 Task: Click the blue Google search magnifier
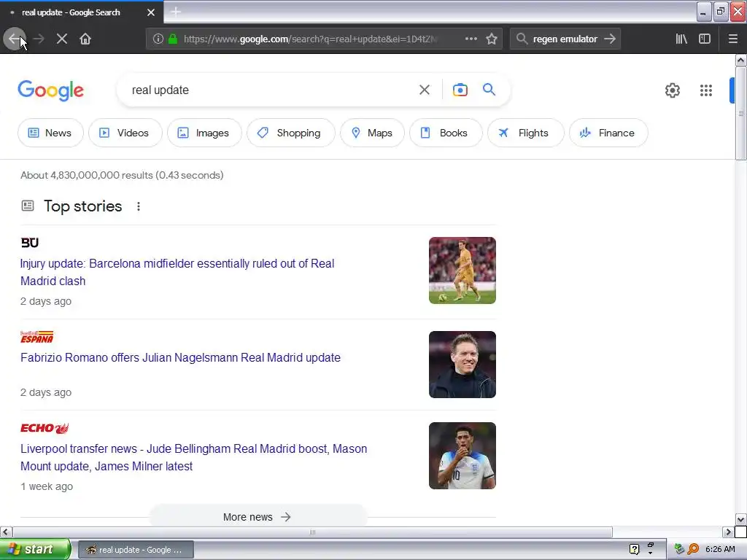[x=489, y=89]
